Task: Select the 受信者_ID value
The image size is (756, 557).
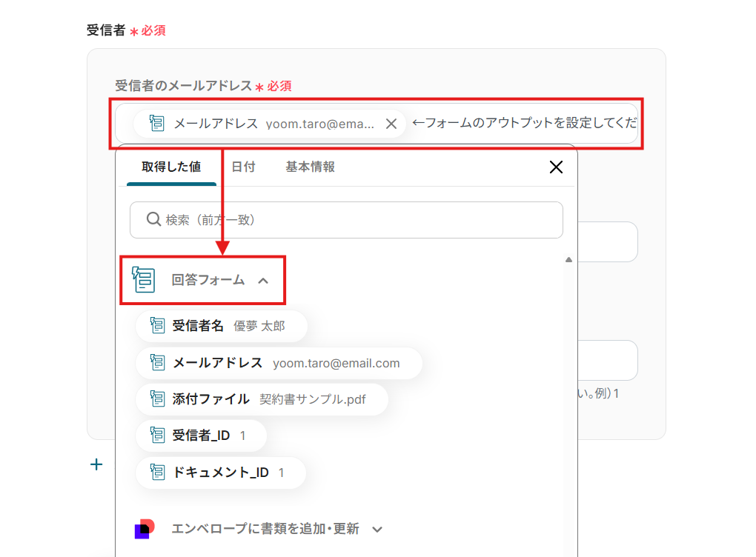Action: tap(201, 436)
